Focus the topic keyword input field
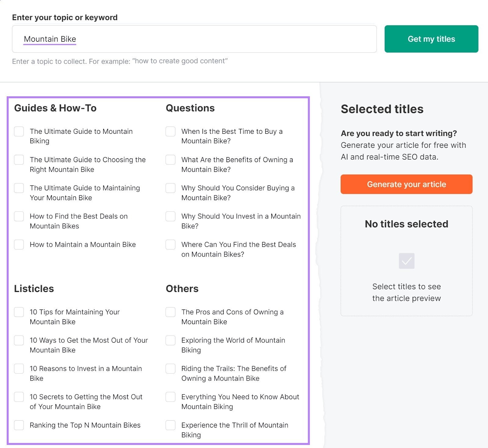Image resolution: width=488 pixels, height=448 pixels. tap(194, 39)
